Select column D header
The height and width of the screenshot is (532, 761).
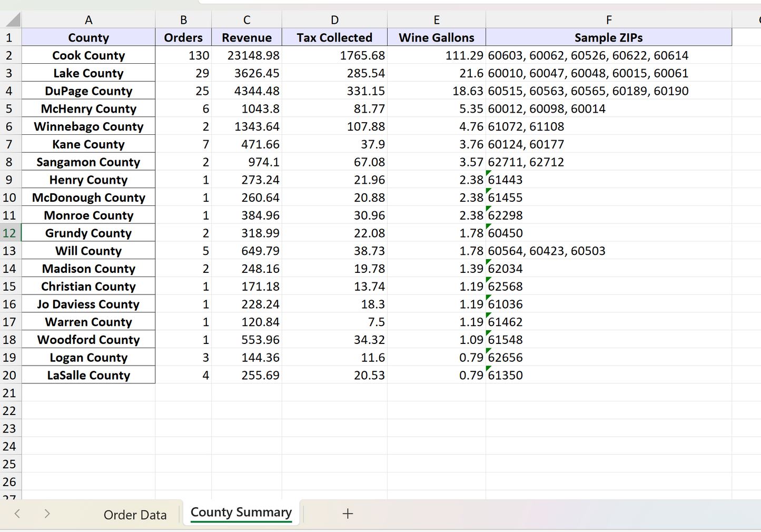tap(334, 20)
